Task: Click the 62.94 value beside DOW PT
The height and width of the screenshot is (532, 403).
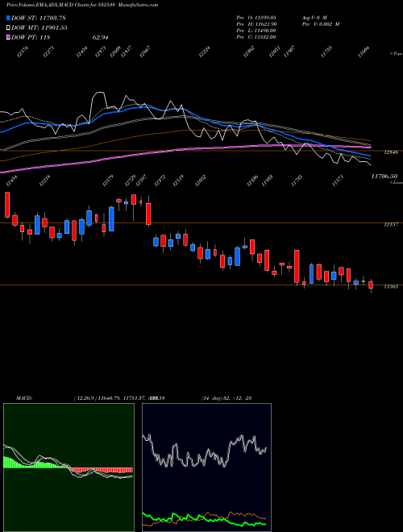Action: (x=100, y=38)
